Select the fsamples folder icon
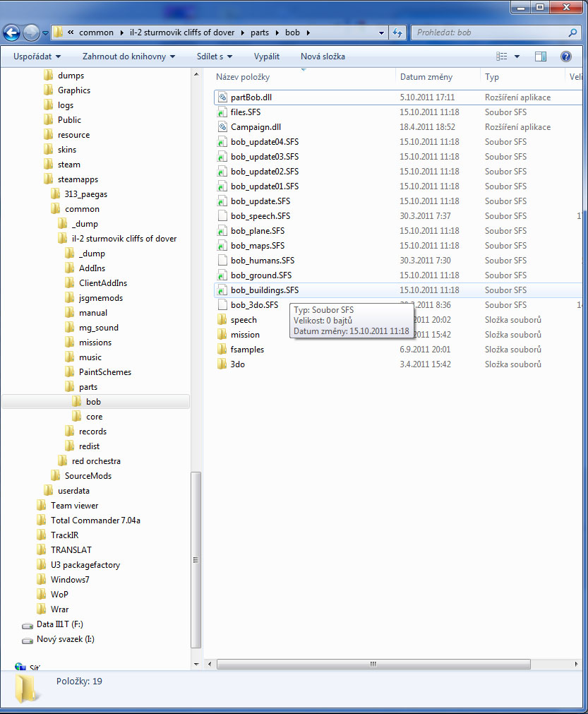 tap(222, 350)
